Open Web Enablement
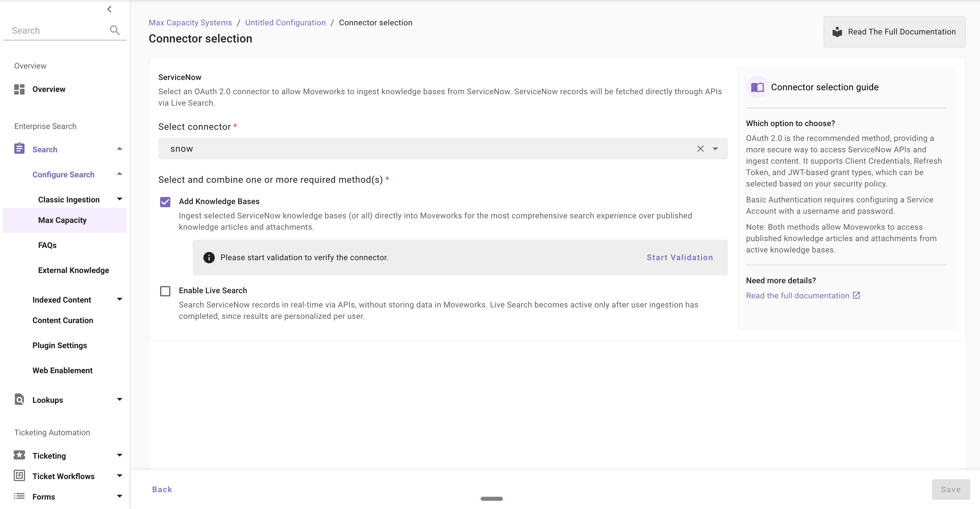Screen dimensions: 980x509 (62, 371)
